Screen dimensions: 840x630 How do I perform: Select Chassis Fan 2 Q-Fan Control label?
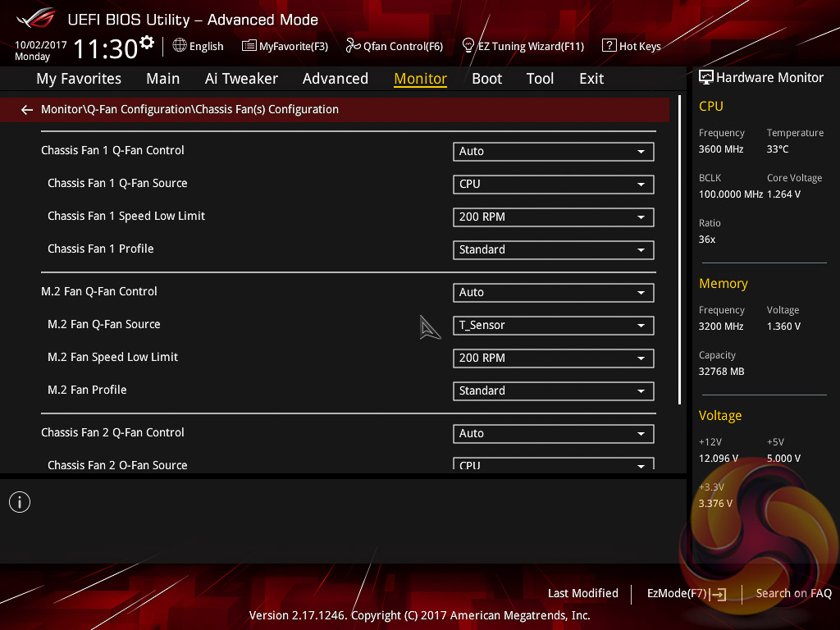(112, 433)
